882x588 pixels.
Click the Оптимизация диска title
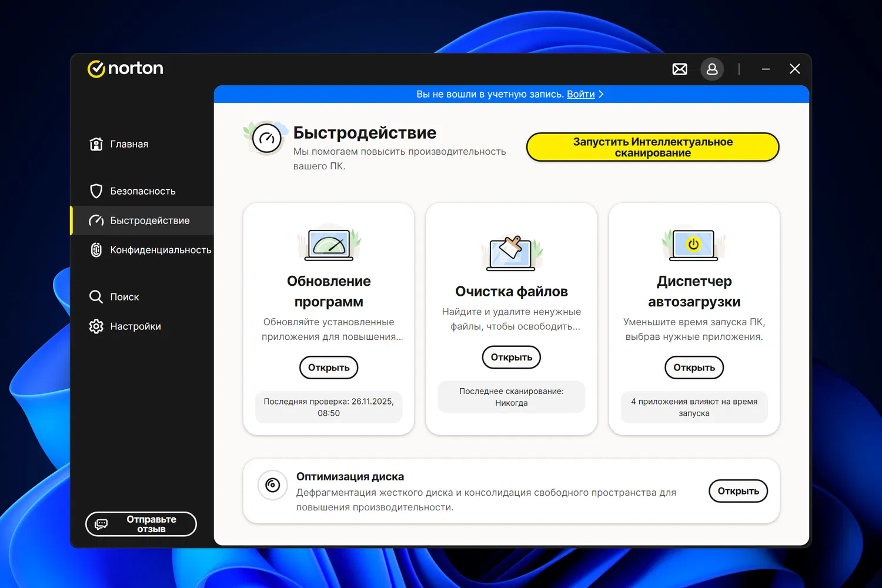[350, 477]
